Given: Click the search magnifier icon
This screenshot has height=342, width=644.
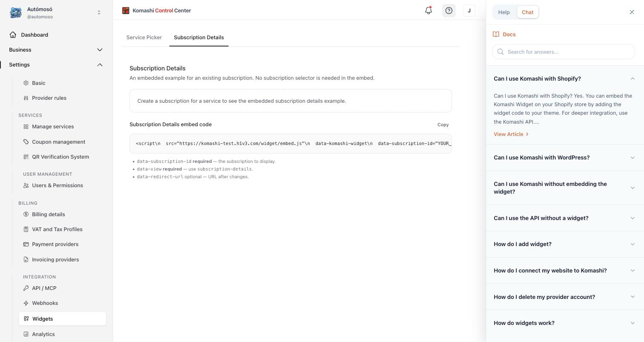Looking at the screenshot, I should pos(500,52).
